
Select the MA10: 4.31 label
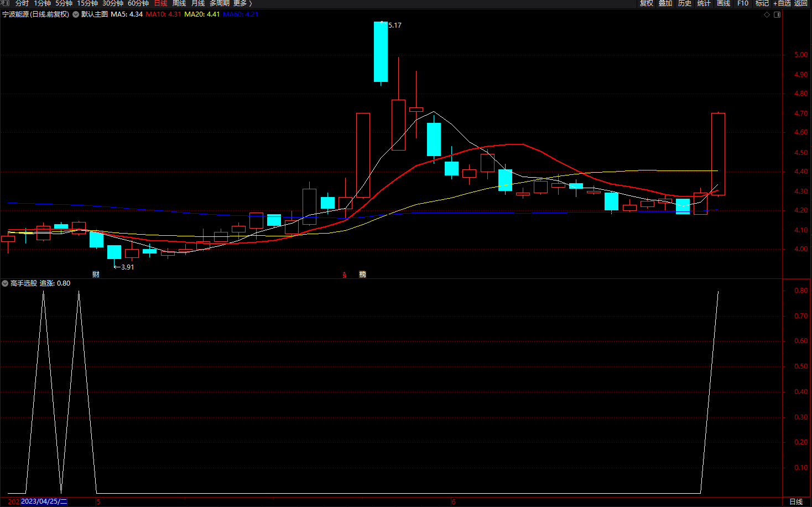(x=163, y=14)
